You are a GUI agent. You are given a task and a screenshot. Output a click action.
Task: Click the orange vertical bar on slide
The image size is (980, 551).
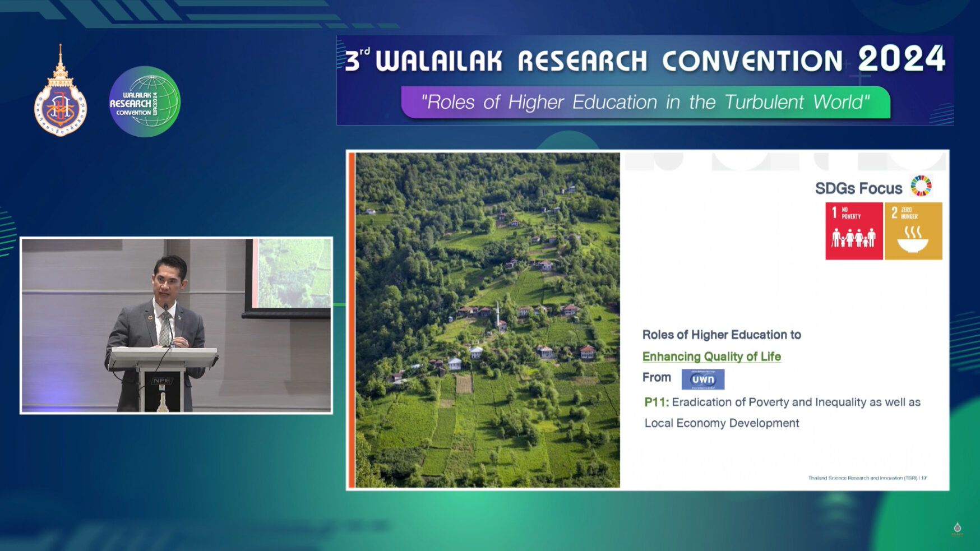352,320
